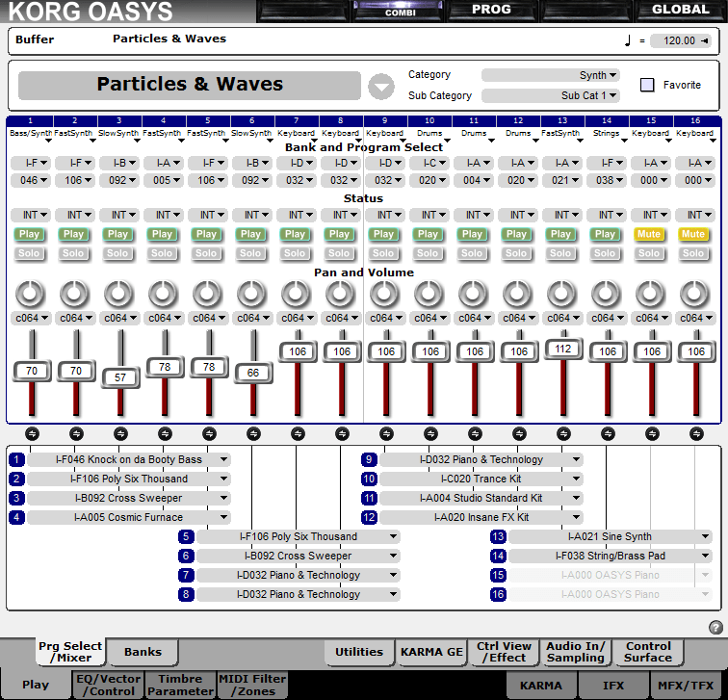Click swap icon under channel 9 fader
Screen dimensions: 728x700
386,434
